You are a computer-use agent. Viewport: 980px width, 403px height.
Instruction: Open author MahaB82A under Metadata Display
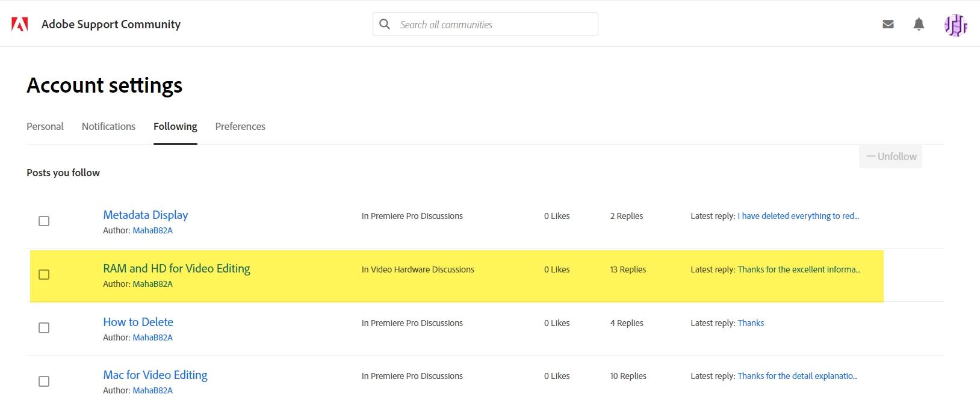point(152,230)
